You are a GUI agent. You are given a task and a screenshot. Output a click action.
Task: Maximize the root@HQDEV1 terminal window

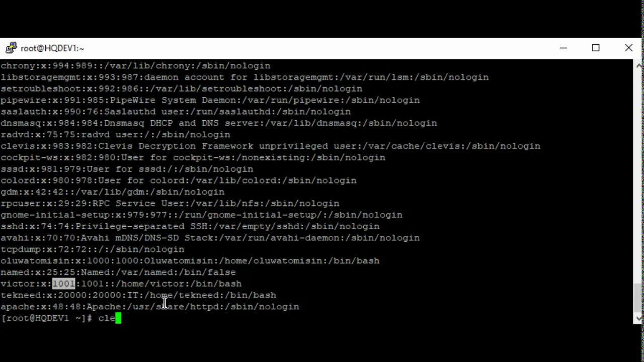tap(596, 48)
